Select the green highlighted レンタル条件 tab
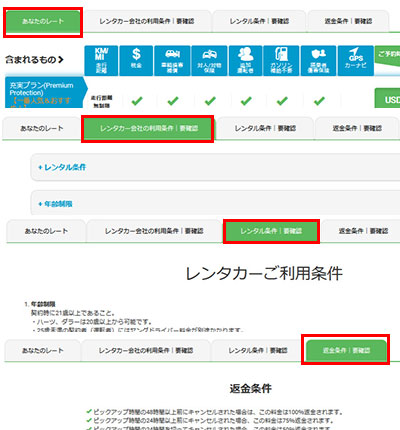 (x=271, y=231)
